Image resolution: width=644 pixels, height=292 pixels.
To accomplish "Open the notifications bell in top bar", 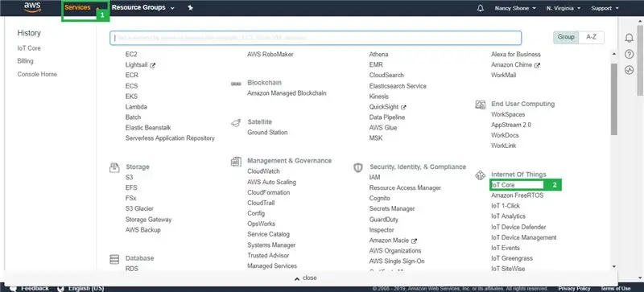I will 481,8.
